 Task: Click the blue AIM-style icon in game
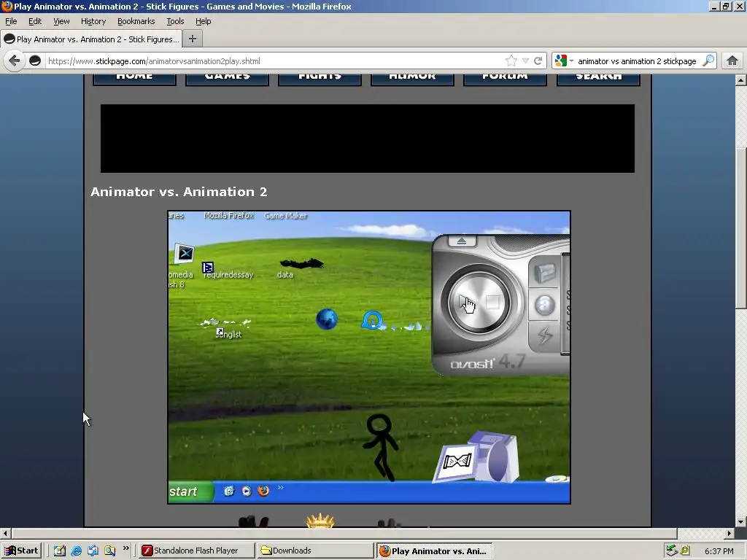click(372, 320)
